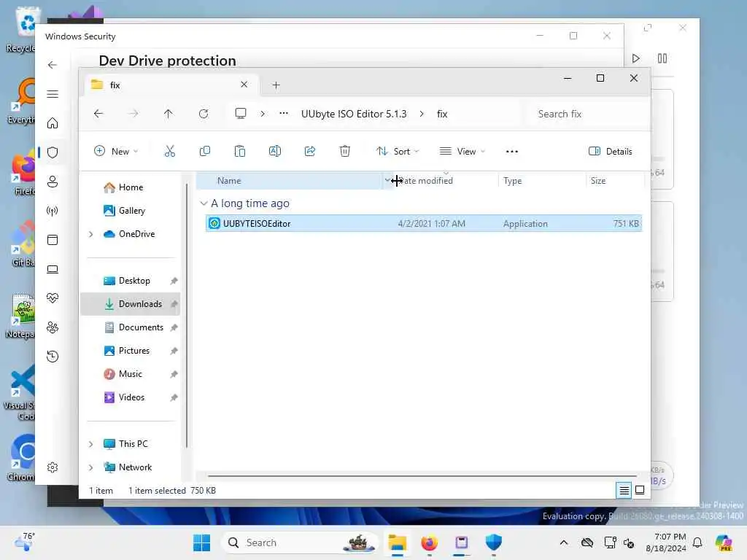Screen dimensions: 747x560
Task: Toggle the Details pane
Action: [x=611, y=152]
